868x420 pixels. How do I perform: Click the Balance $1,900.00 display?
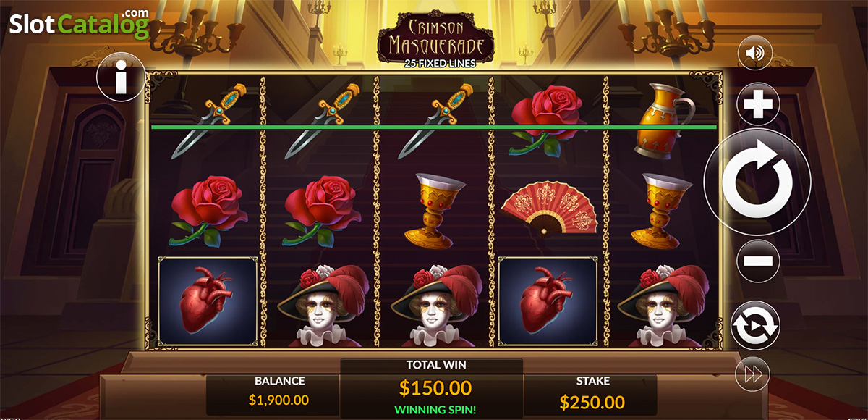[279, 394]
